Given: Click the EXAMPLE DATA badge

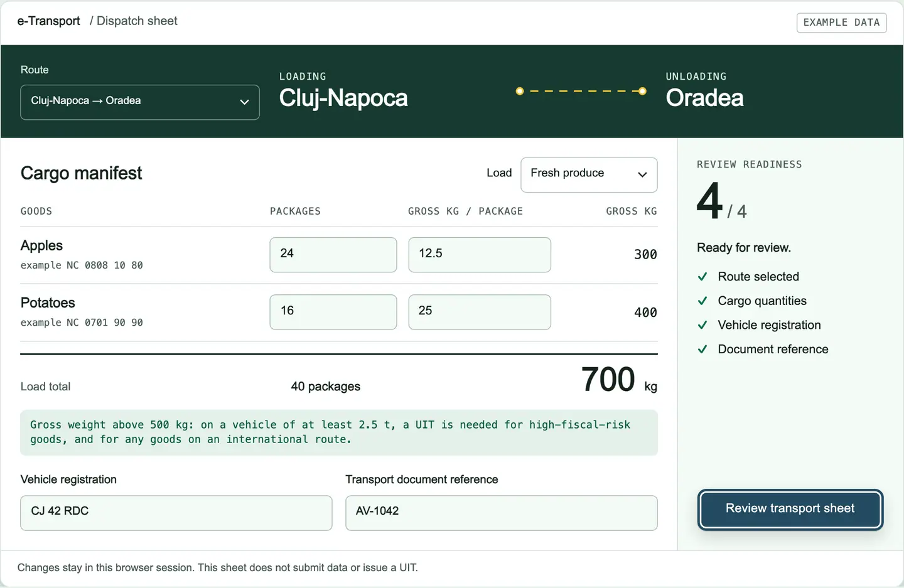Looking at the screenshot, I should pyautogui.click(x=841, y=23).
